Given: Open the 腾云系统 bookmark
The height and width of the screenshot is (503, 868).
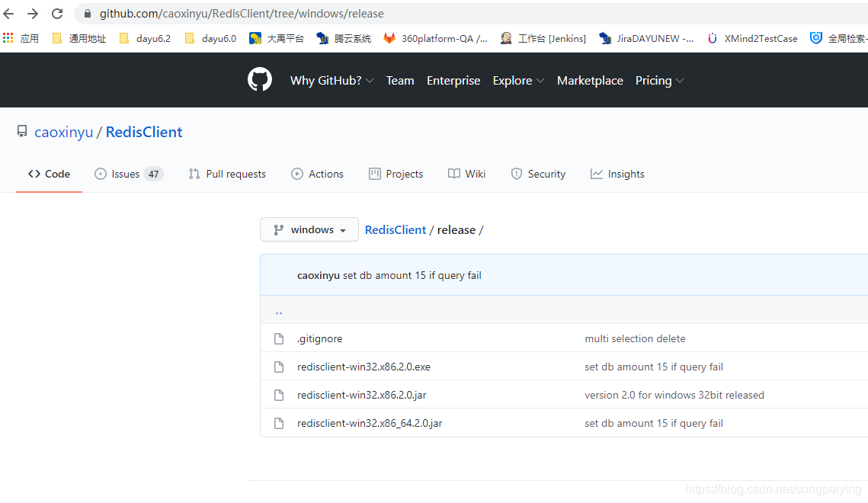Looking at the screenshot, I should 343,38.
